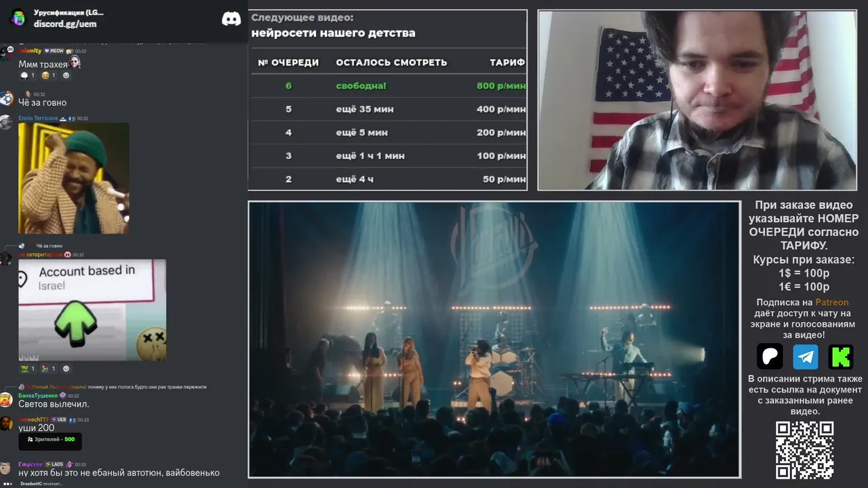This screenshot has width=868, height=488.
Task: Click the 'ещё 1 ч 1 мин' cell
Action: point(370,156)
